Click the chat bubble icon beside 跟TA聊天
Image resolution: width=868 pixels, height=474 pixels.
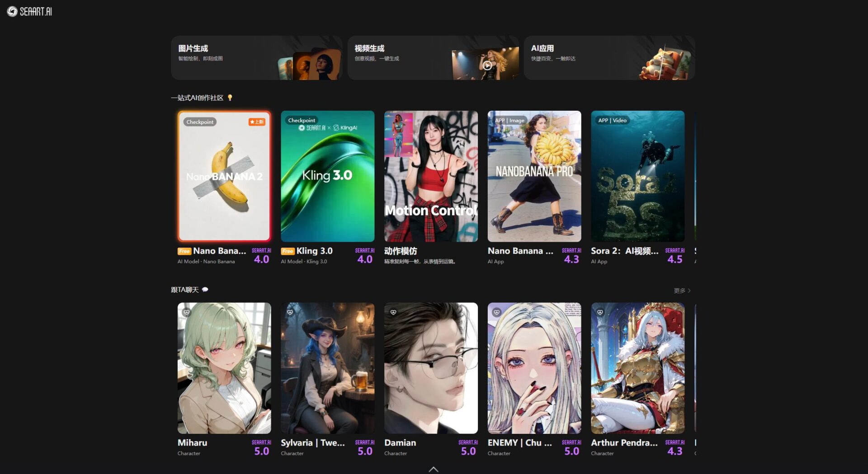click(x=205, y=290)
